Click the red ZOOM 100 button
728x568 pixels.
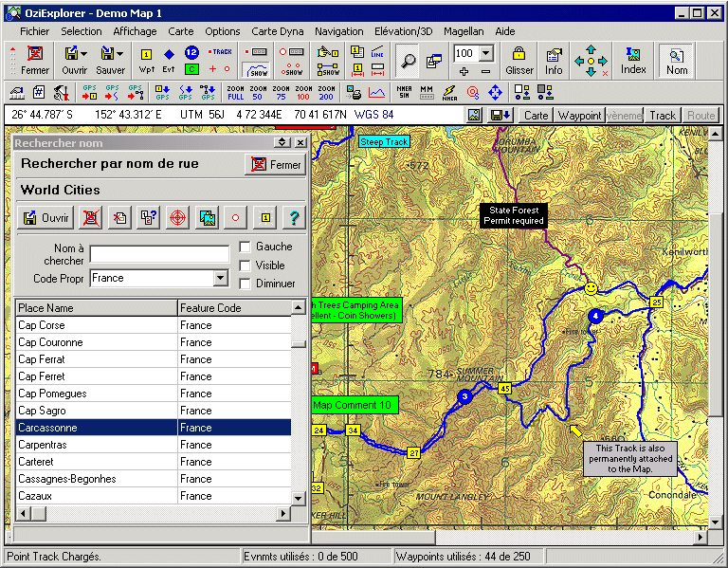click(x=303, y=92)
